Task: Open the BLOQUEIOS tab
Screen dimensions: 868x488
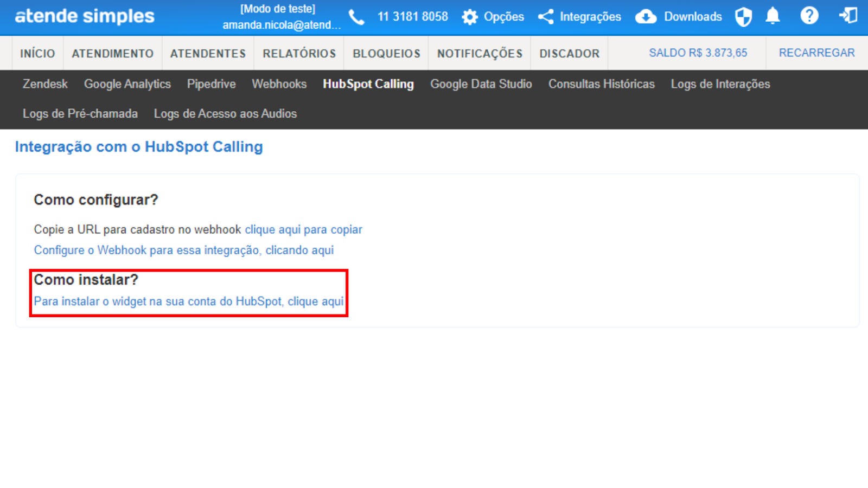Action: click(x=386, y=54)
